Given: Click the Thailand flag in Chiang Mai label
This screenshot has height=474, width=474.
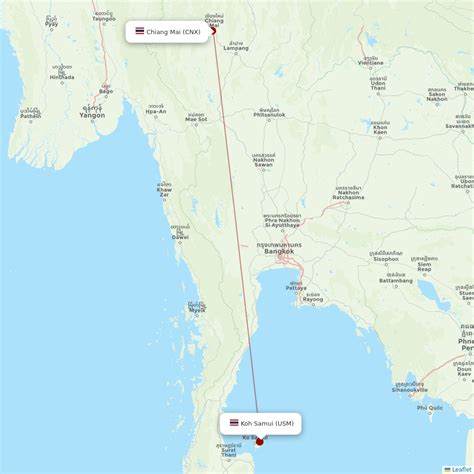Looking at the screenshot, I should 140,31.
